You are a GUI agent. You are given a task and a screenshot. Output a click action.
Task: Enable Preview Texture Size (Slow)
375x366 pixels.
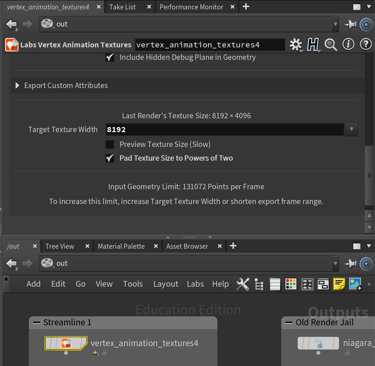[110, 144]
